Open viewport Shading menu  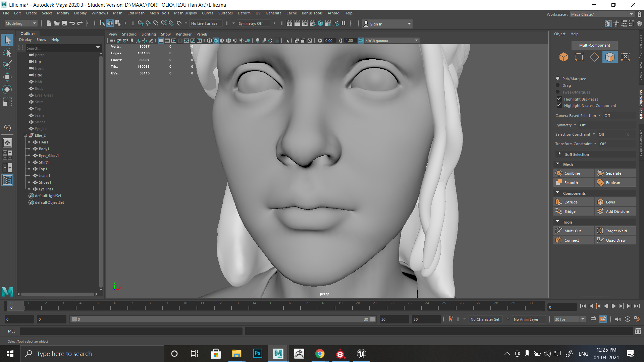(x=129, y=34)
